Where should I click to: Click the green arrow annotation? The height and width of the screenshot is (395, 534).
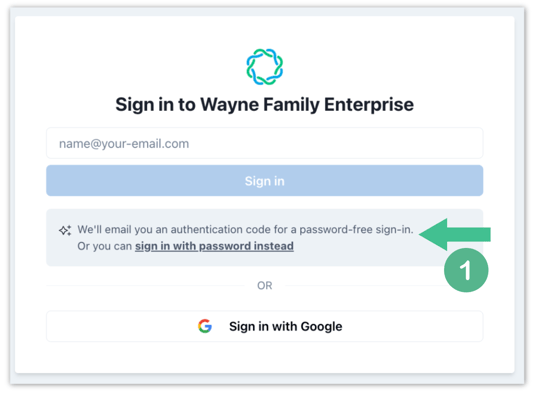tap(455, 234)
